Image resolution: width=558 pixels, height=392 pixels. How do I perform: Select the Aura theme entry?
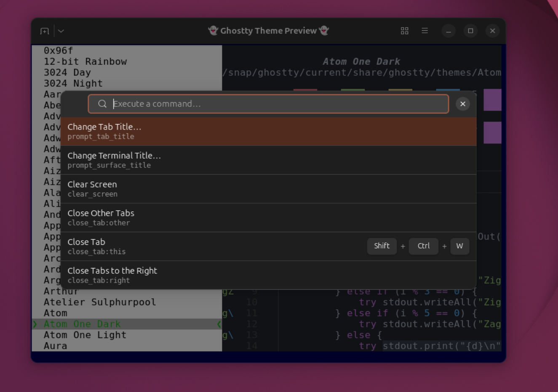click(56, 346)
